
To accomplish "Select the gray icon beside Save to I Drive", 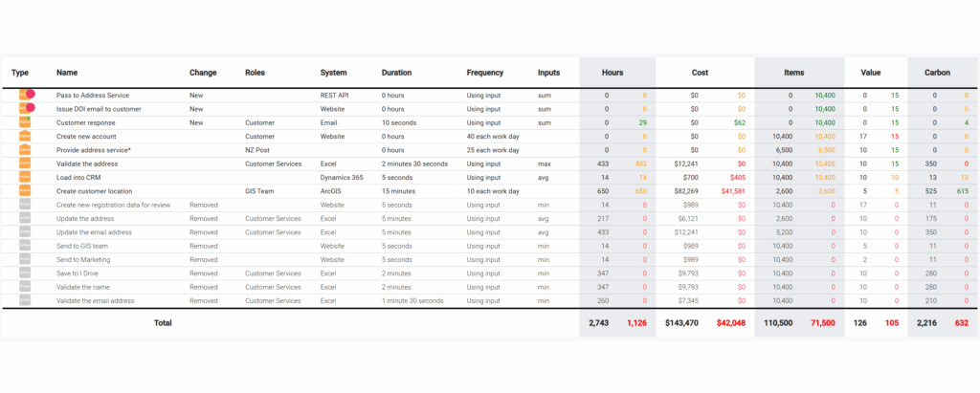I will [x=25, y=273].
